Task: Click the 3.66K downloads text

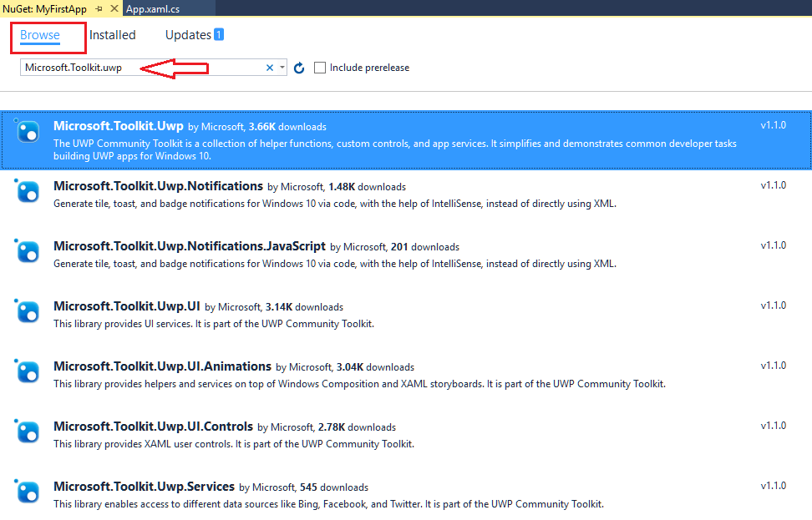Action: tap(287, 127)
